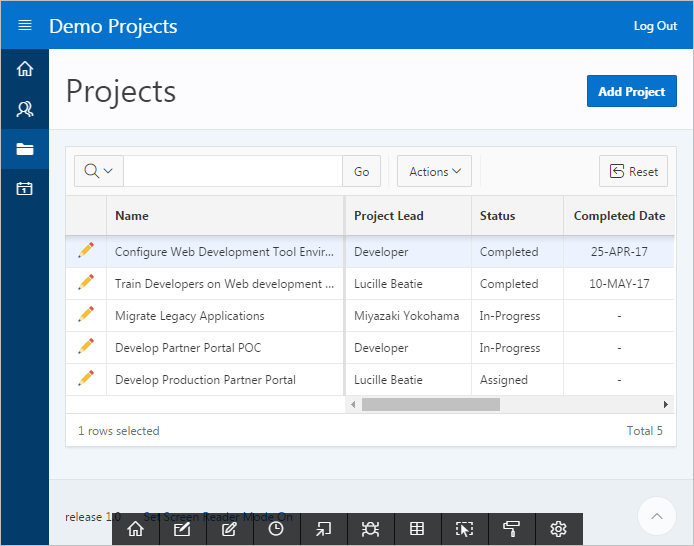Open the settings gear in the developer toolbar

[x=558, y=529]
